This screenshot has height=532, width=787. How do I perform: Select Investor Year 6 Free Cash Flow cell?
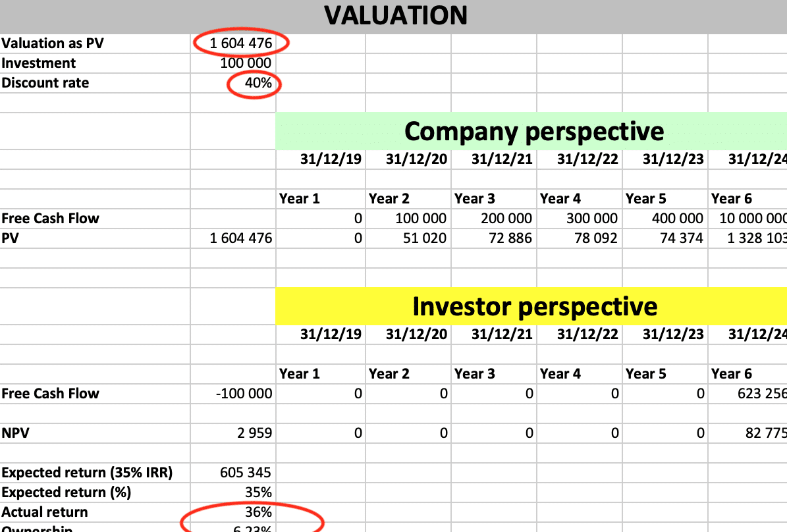(748, 394)
